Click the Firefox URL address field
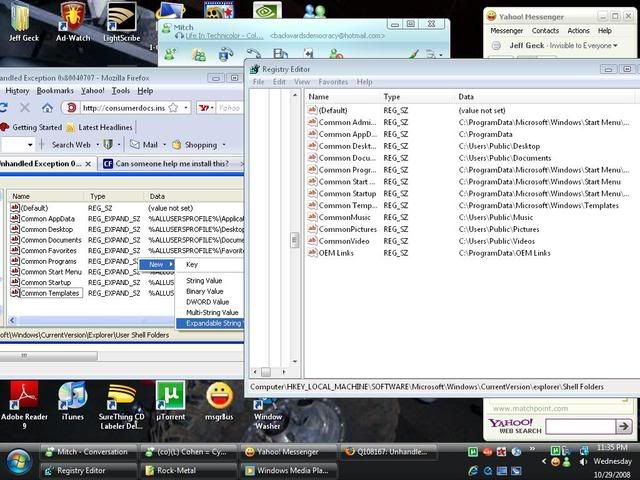This screenshot has width=640, height=480. [124, 108]
